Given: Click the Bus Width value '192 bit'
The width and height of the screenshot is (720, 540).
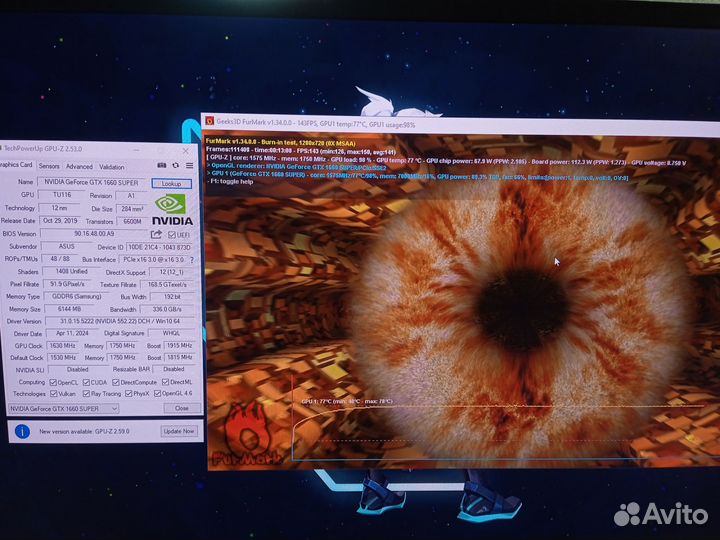Looking at the screenshot, I should [172, 297].
